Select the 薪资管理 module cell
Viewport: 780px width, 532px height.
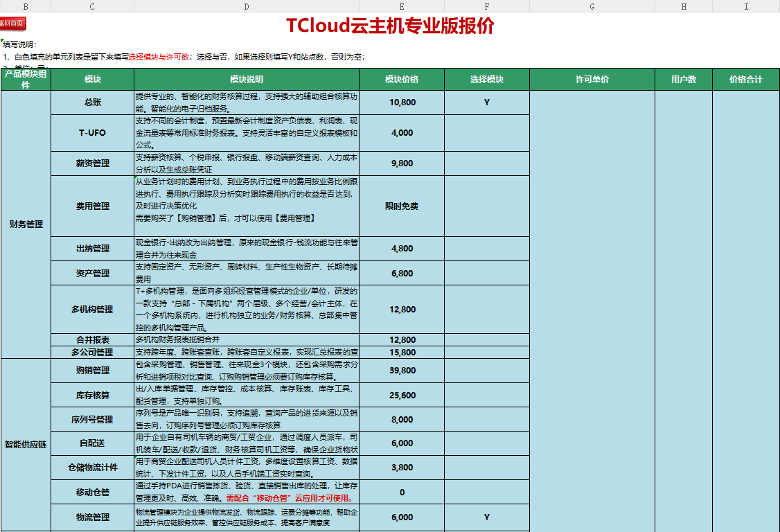93,163
